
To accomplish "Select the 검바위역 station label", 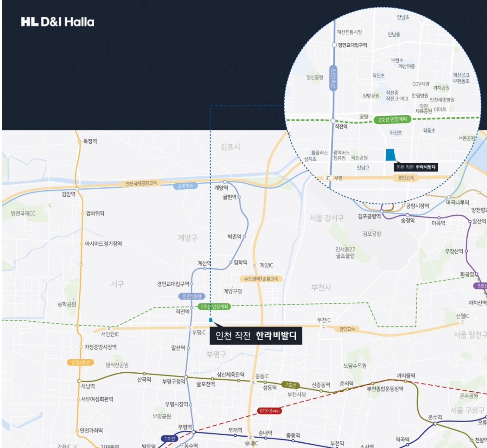I will pos(95,213).
